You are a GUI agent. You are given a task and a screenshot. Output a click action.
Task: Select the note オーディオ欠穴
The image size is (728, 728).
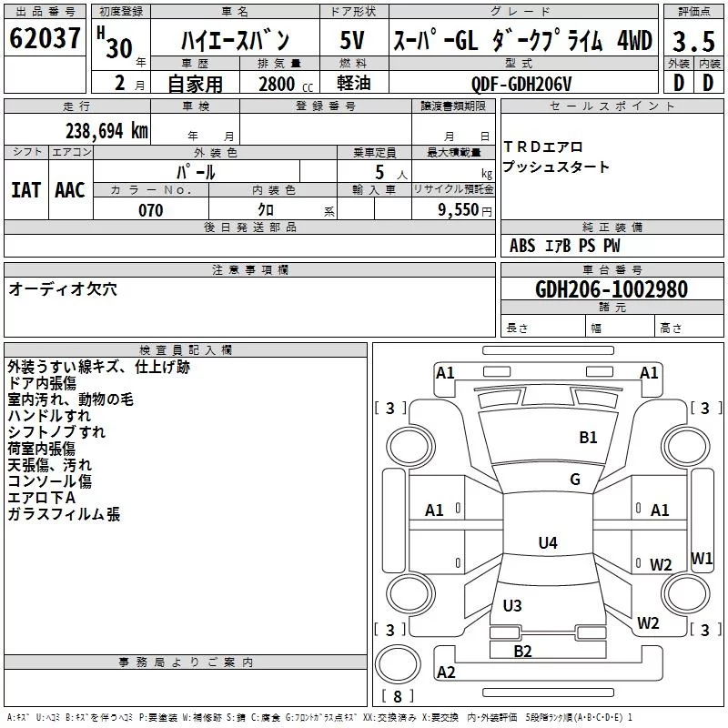pos(63,289)
